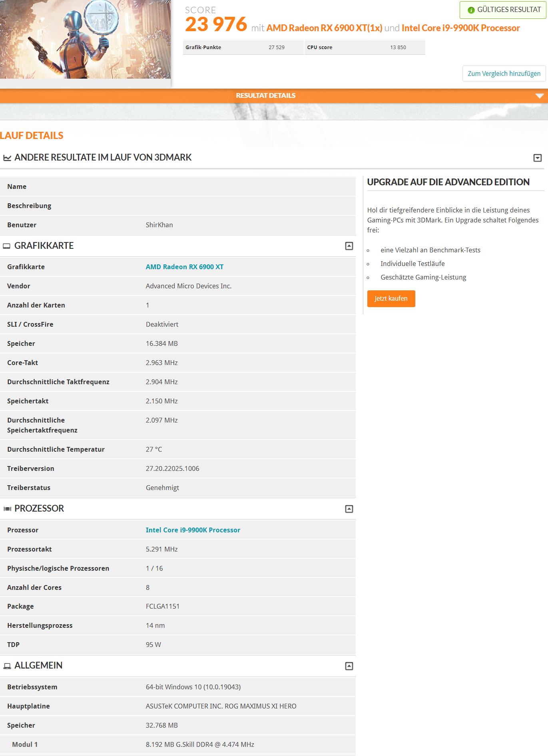Click the monitor icon beside Grafikkarte heading

coord(7,246)
